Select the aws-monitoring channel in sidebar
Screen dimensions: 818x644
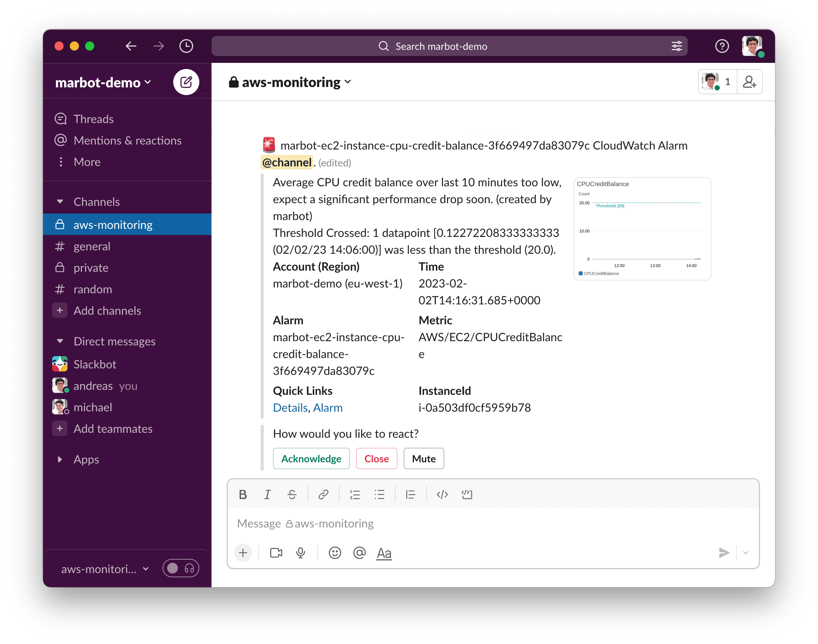[x=127, y=225]
